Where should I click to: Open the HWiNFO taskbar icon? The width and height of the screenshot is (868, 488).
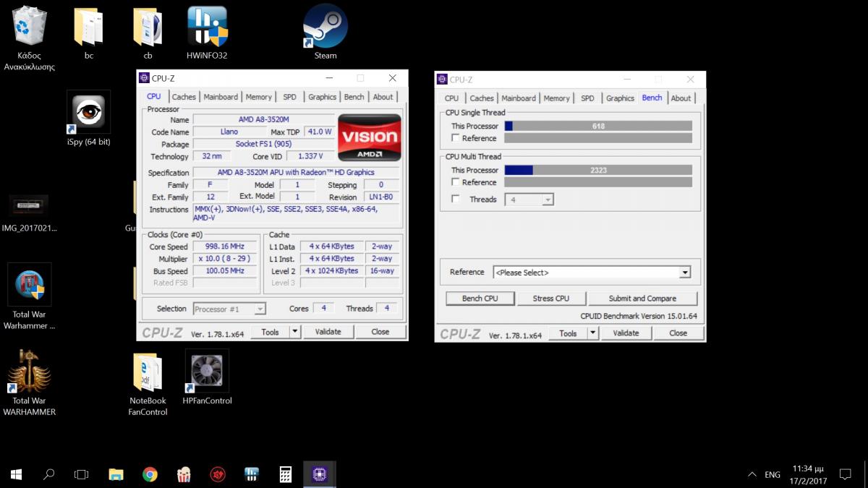[x=252, y=474]
